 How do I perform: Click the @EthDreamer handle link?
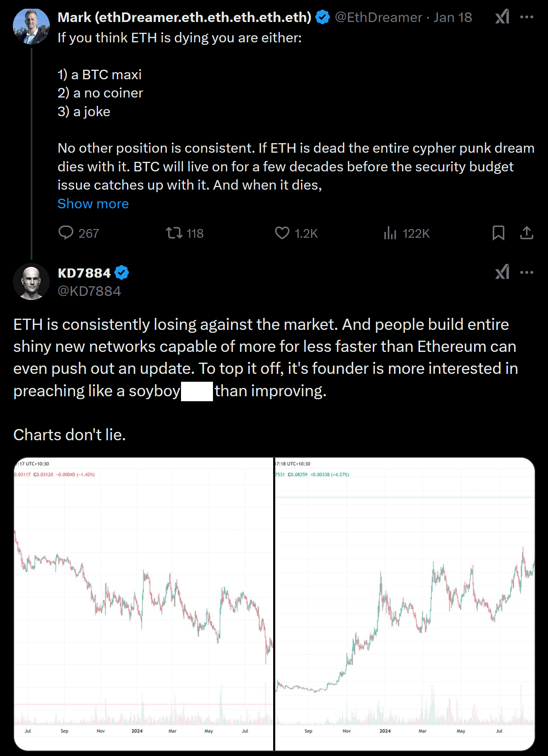pyautogui.click(x=378, y=17)
